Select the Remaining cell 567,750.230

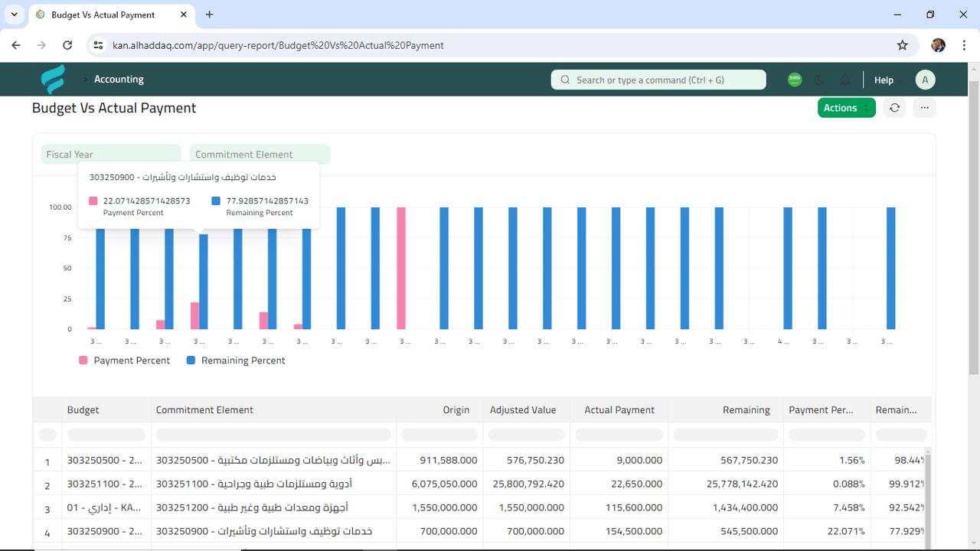coord(726,461)
